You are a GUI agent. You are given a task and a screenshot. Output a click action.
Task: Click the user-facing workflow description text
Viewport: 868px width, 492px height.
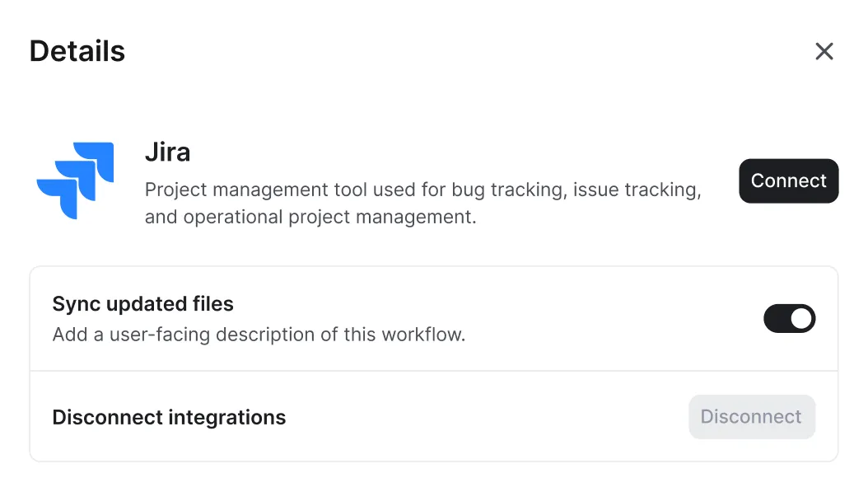[x=259, y=335]
